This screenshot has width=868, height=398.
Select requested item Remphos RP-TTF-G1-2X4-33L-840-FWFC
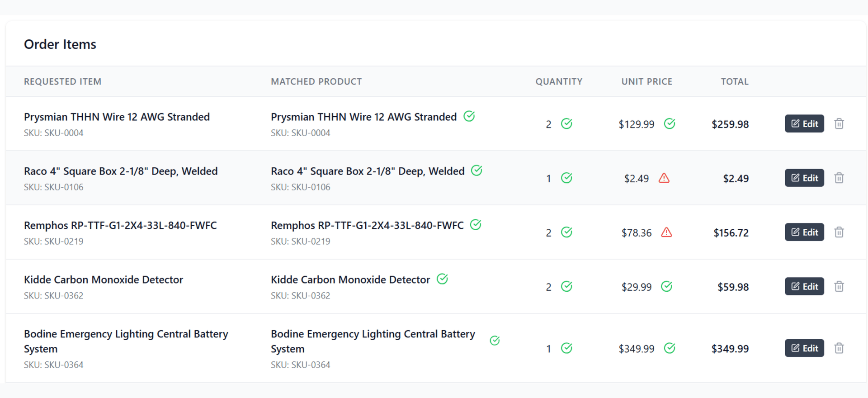pos(120,225)
